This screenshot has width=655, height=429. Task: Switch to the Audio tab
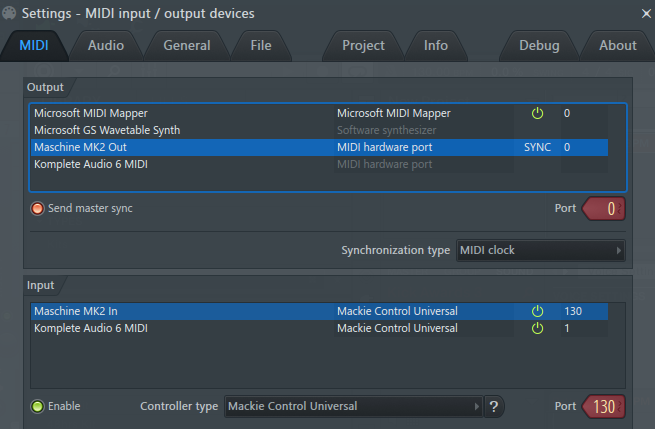coord(106,46)
